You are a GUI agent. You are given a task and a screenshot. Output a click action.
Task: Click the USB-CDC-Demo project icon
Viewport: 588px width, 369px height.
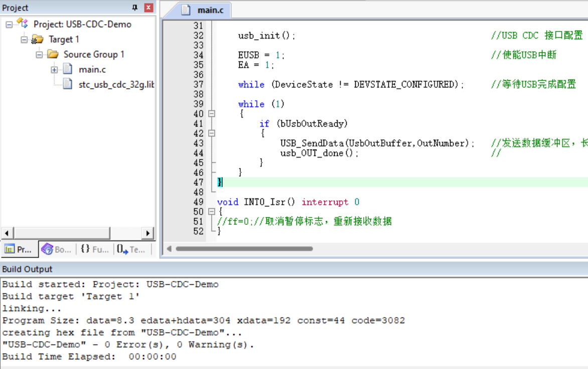click(x=23, y=24)
